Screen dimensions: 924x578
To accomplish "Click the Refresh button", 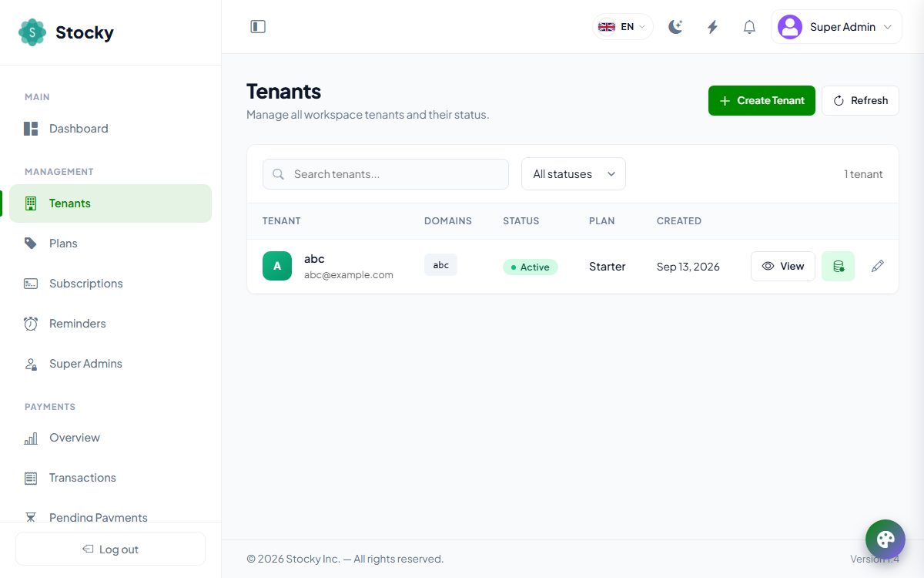I will (860, 101).
